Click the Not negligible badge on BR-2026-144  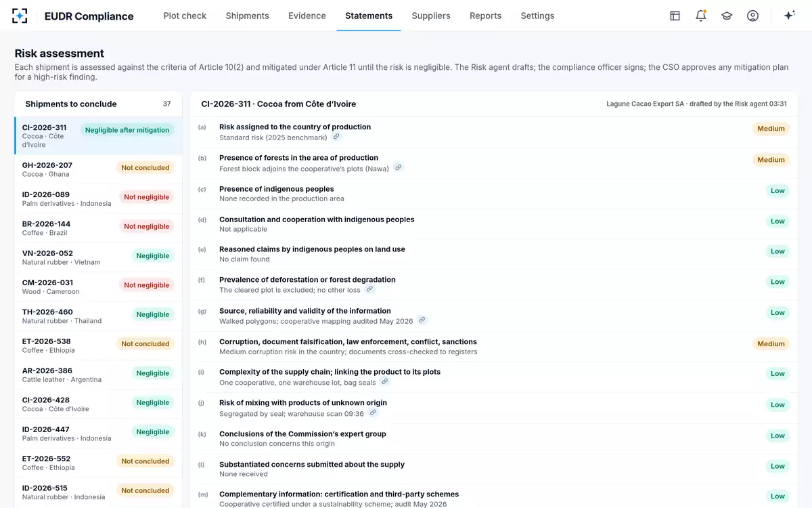(146, 226)
